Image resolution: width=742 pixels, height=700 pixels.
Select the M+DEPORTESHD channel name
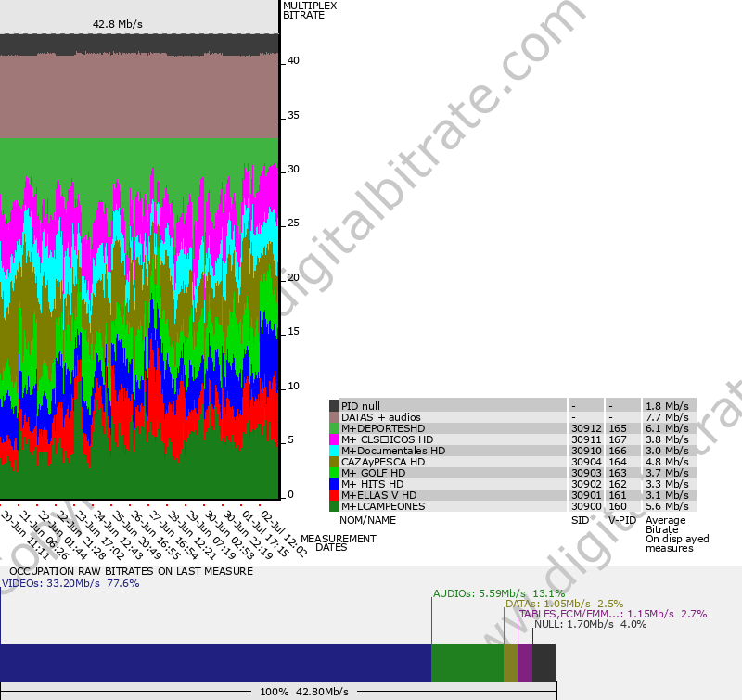383,428
